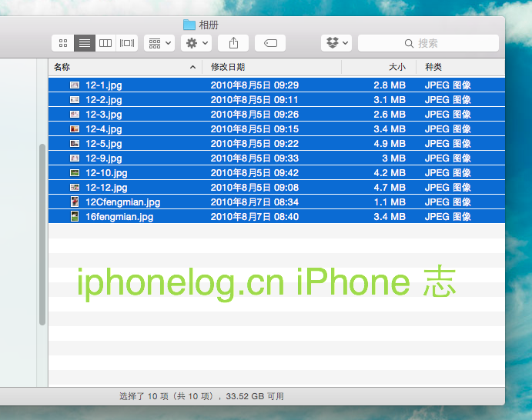Screen dimensions: 532x420
Task: Click the 4.2 MB size cell
Action: [x=390, y=173]
